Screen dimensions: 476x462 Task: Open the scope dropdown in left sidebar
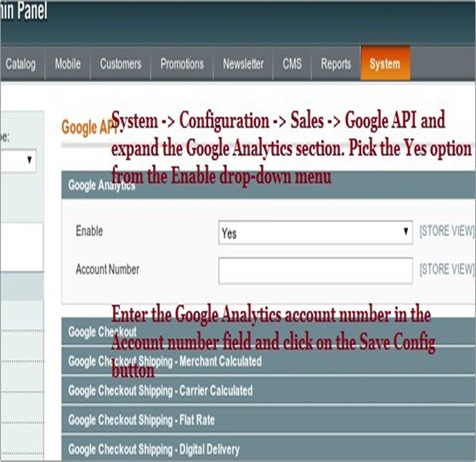point(18,161)
